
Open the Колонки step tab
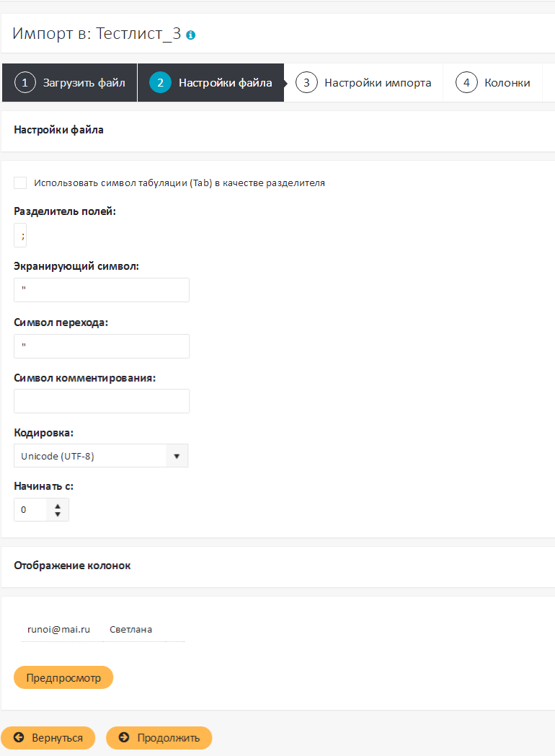tap(507, 83)
